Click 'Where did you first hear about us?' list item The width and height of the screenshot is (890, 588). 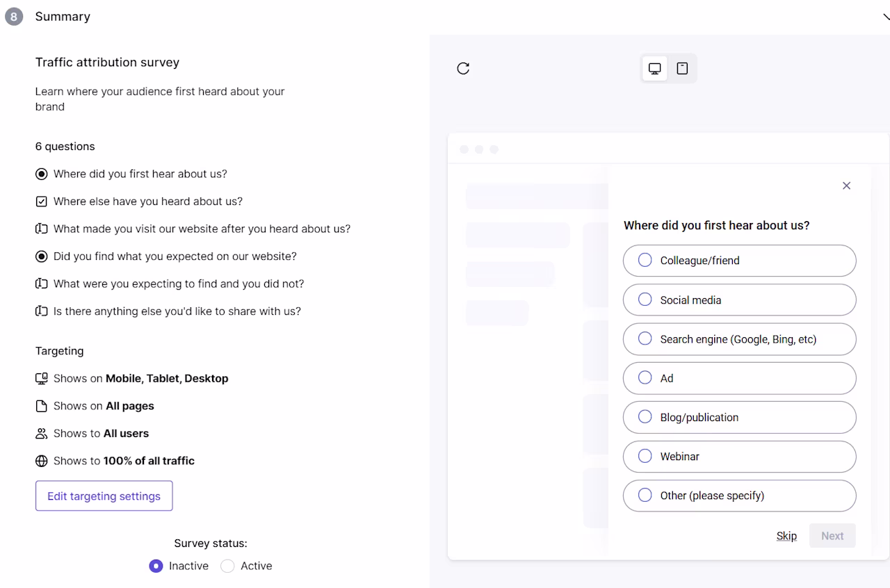[140, 174]
